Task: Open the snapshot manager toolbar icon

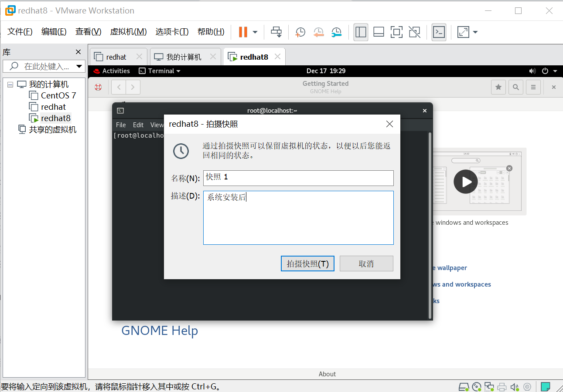Action: [336, 32]
